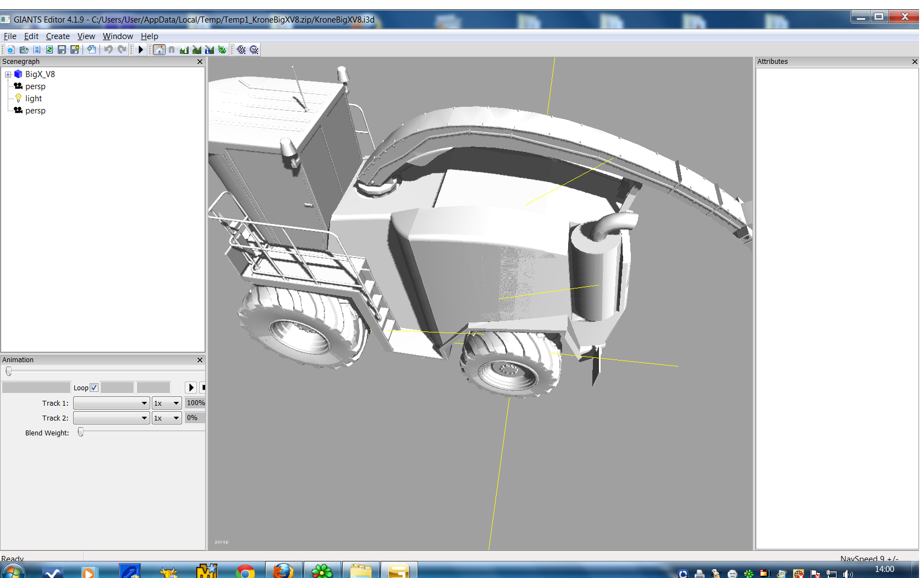Click the Blend Weight slider handle

81,433
